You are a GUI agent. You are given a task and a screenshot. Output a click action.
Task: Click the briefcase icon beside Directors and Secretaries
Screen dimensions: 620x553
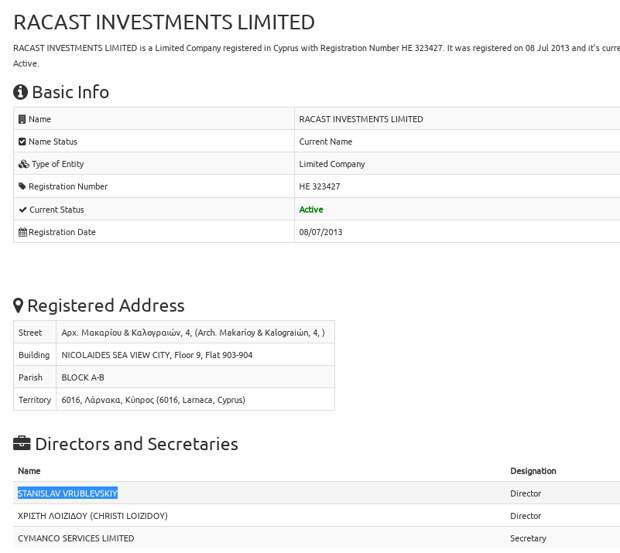[x=22, y=444]
